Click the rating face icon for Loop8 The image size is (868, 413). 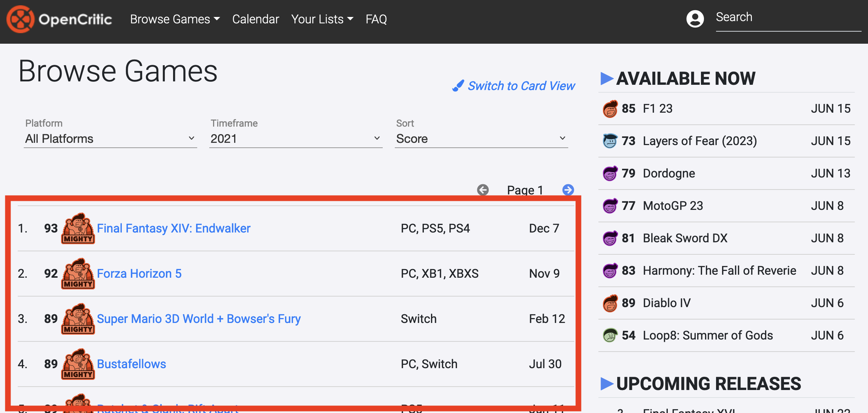[610, 336]
